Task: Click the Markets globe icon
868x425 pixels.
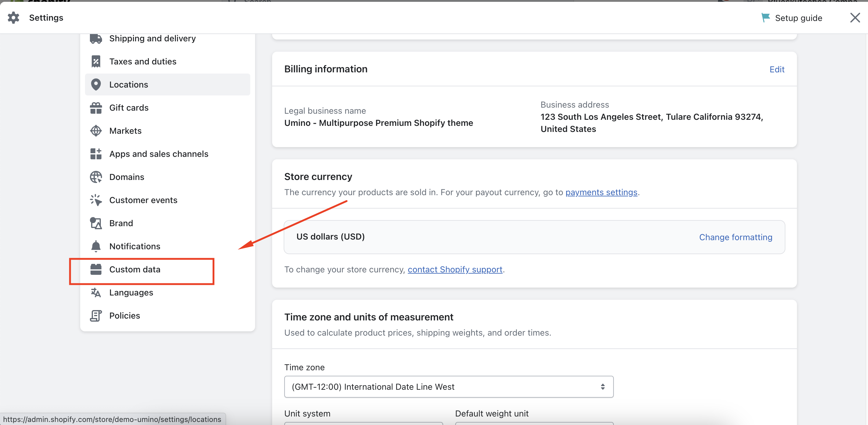Action: 96,131
